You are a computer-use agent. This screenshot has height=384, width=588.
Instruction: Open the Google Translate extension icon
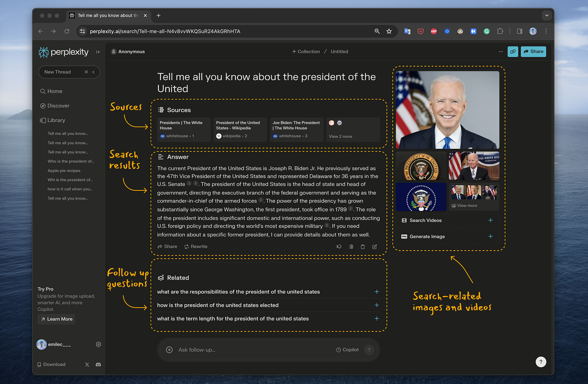click(x=407, y=31)
